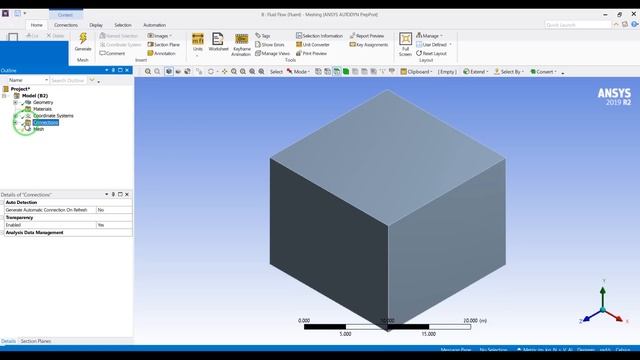The width and height of the screenshot is (640, 360).
Task: Toggle the isometric cube view icon
Action: pos(169,71)
